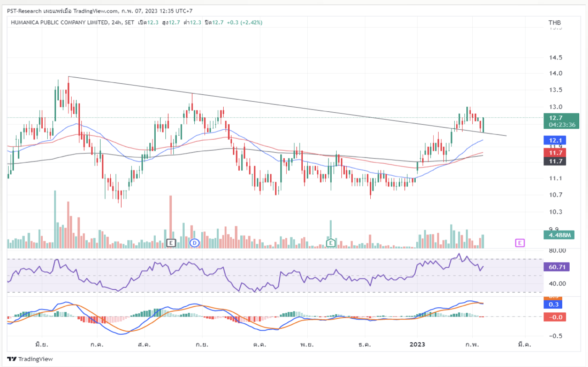Image resolution: width=588 pixels, height=367 pixels.
Task: Click the +0.3 (+2.42%) change value
Action: click(245, 22)
